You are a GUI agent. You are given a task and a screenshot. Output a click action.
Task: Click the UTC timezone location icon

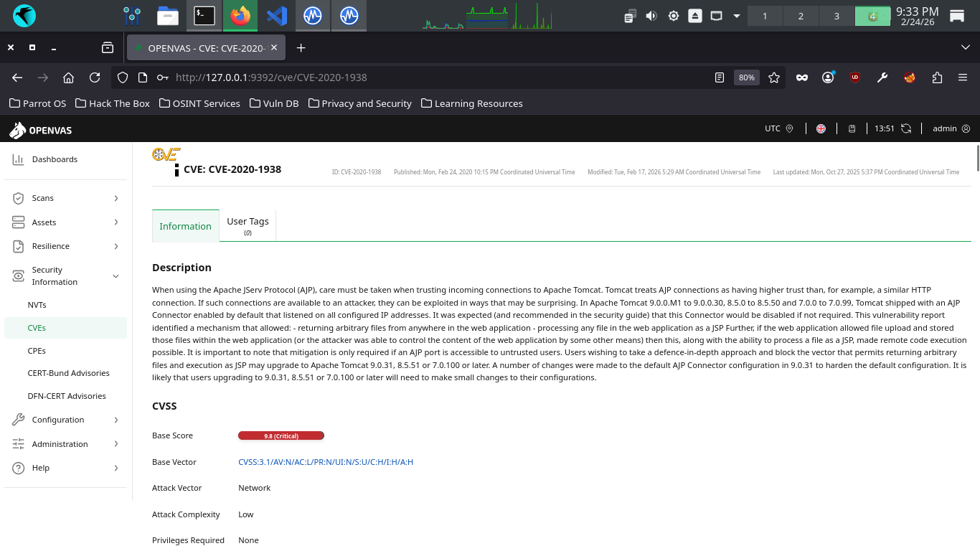click(x=789, y=128)
